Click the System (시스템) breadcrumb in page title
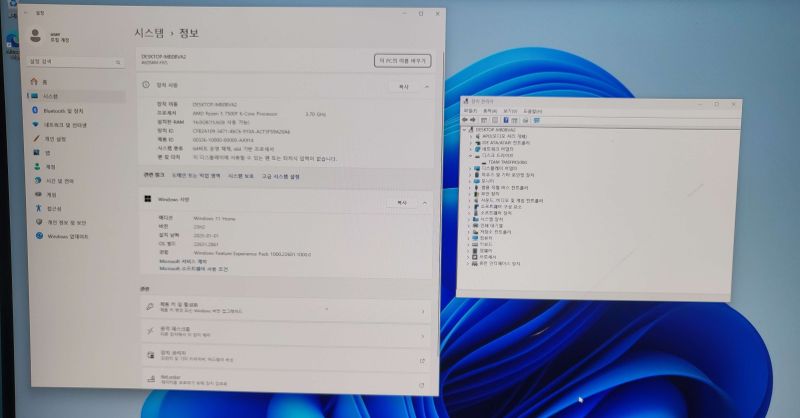The image size is (800, 418). tap(149, 33)
